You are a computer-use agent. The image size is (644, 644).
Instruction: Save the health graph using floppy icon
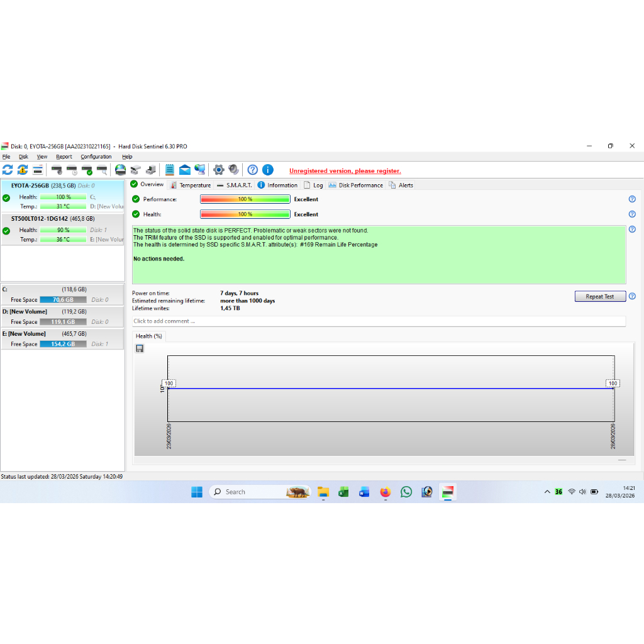pos(140,348)
